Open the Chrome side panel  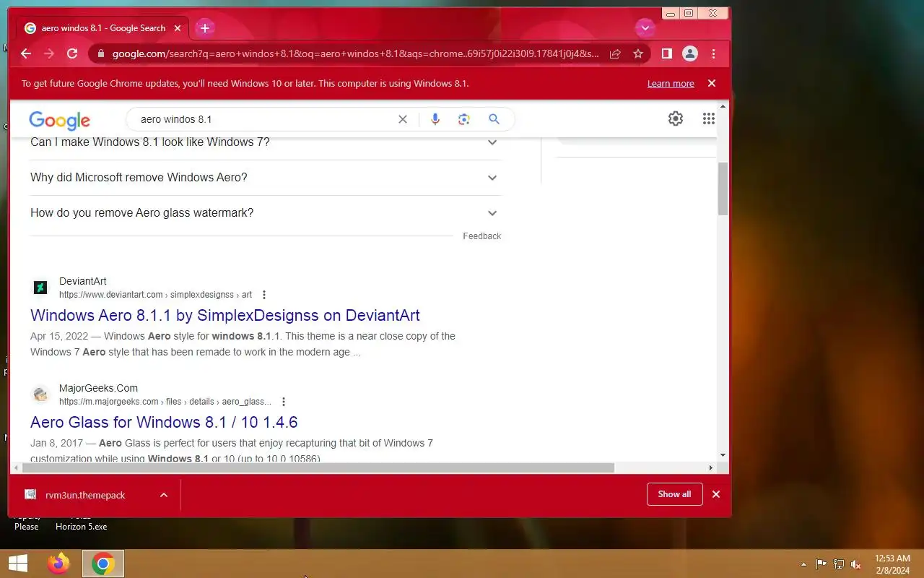(667, 53)
